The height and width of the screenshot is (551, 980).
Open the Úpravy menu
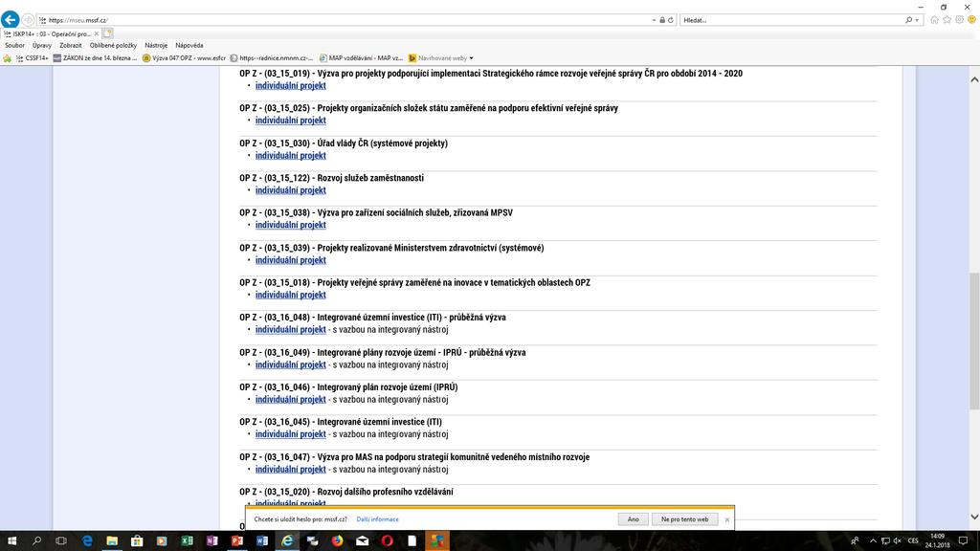pos(42,46)
